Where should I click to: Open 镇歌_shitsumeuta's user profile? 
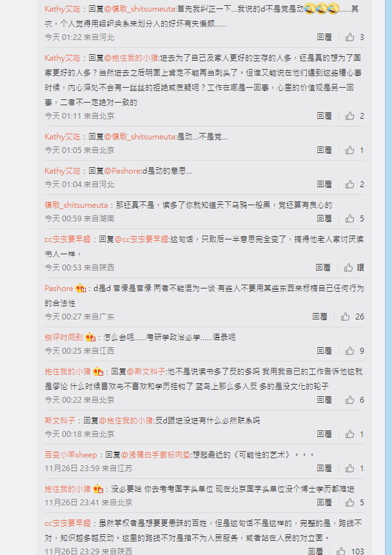point(76,205)
